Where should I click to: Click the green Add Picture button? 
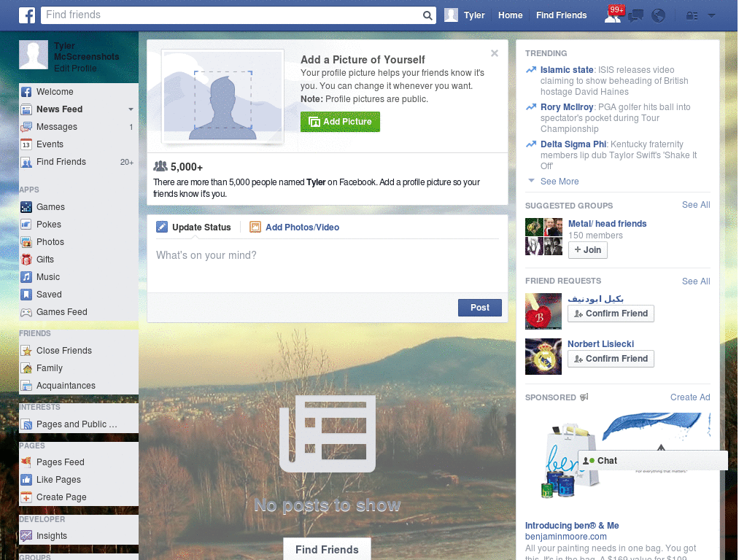[x=340, y=122]
